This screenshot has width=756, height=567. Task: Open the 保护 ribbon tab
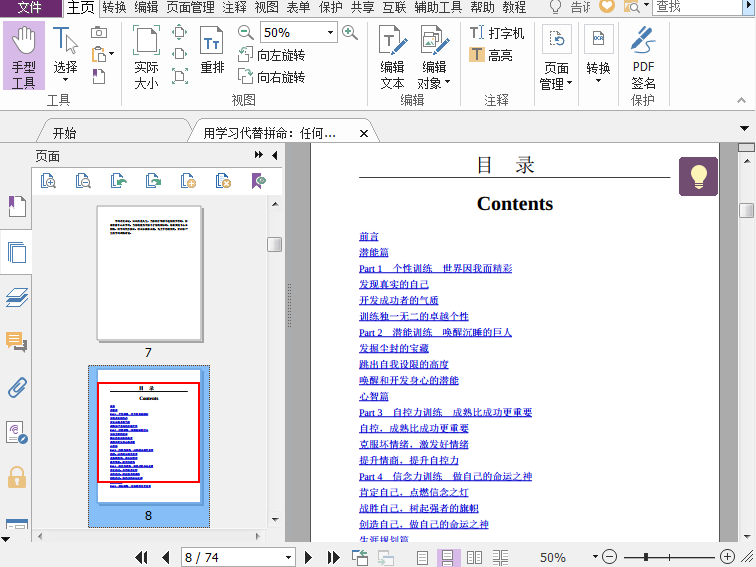click(x=330, y=7)
